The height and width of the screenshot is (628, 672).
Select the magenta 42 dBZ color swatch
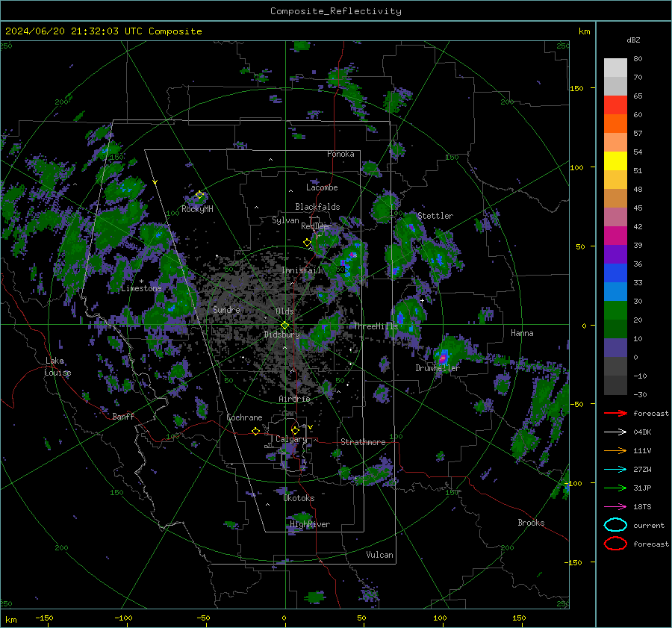[x=615, y=235]
